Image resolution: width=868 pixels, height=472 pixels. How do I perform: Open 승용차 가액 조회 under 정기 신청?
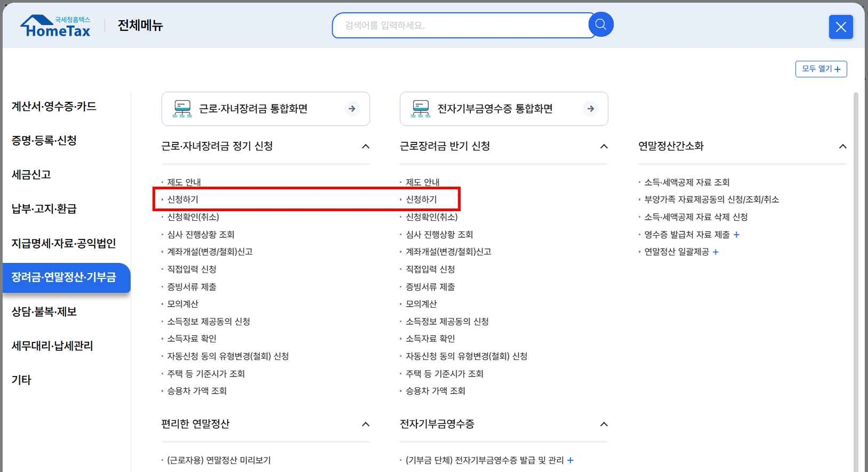pos(197,391)
